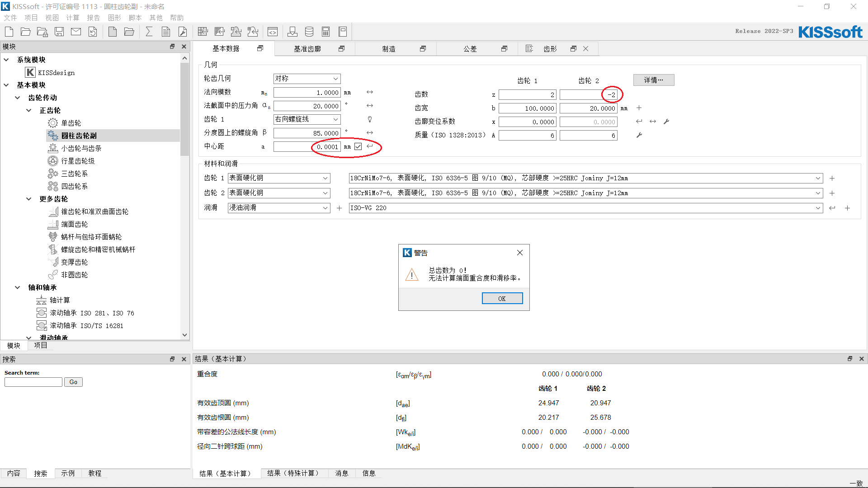868x488 pixels.
Task: Click the page-with-wrench report settings icon
Action: (x=183, y=32)
